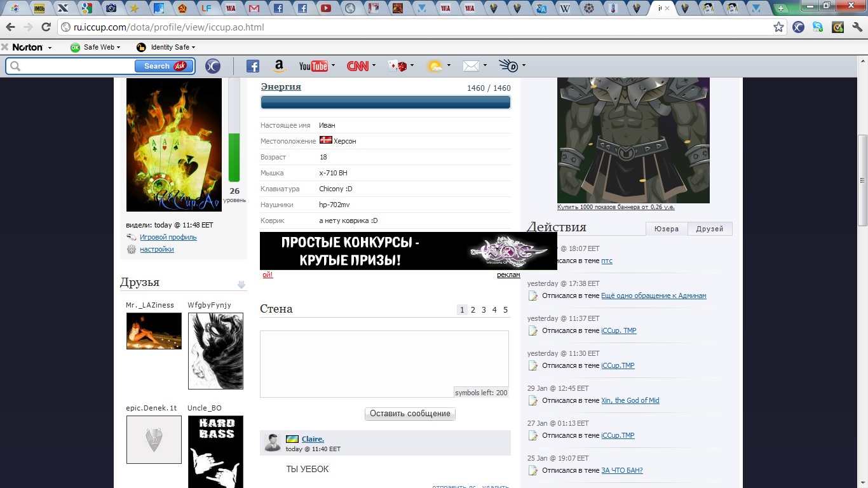This screenshot has height=488, width=868.
Task: Open Claire. user profile link
Action: (313, 439)
